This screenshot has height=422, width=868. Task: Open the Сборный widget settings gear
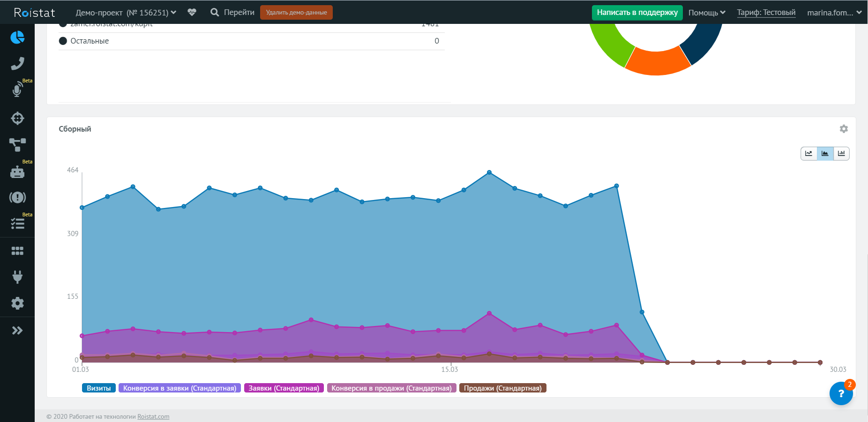click(844, 129)
